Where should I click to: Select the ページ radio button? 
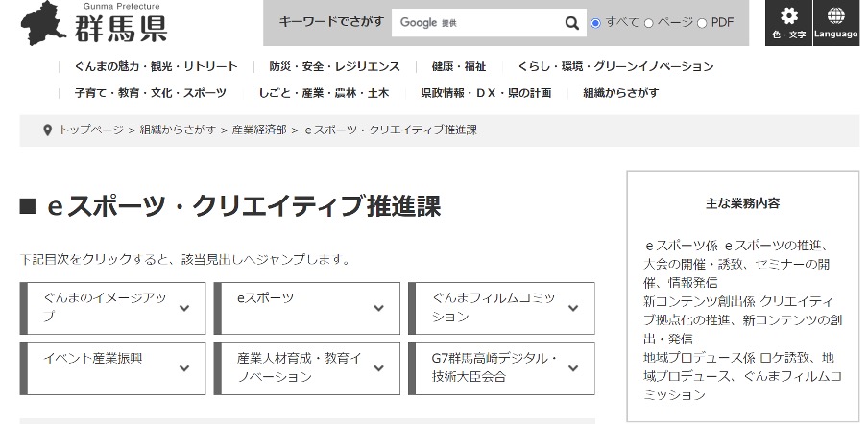pyautogui.click(x=649, y=23)
